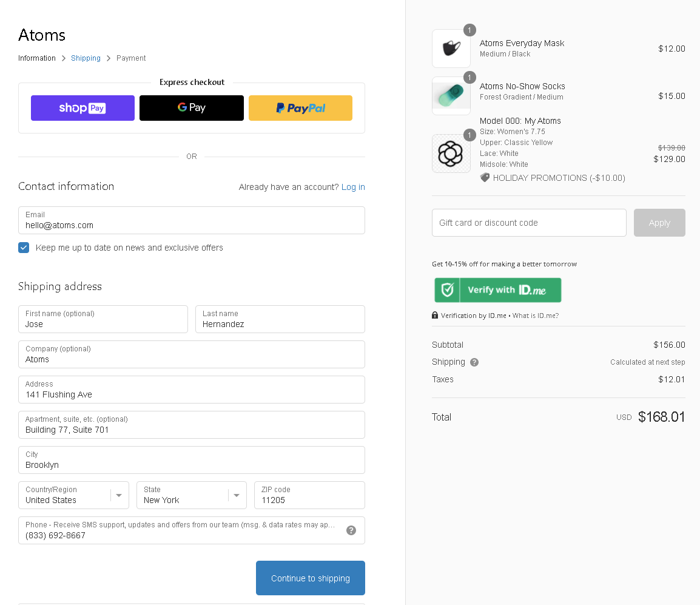
Task: Click Verify with ID.me button
Action: (498, 290)
